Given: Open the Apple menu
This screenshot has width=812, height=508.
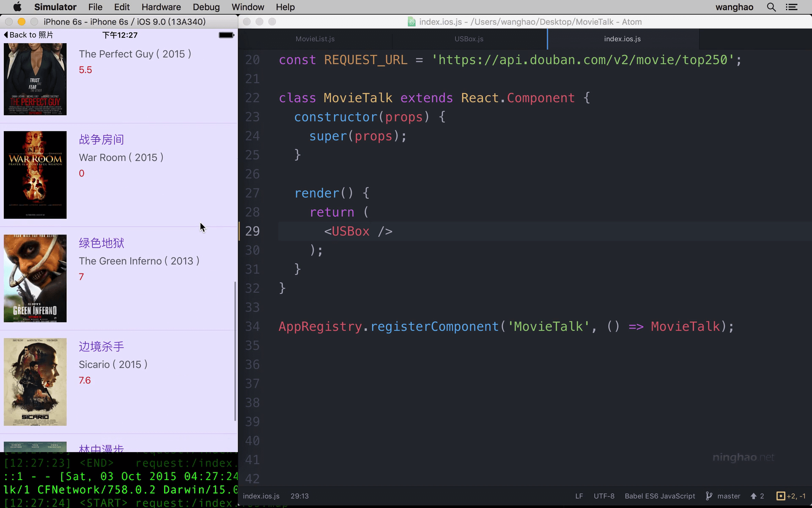Looking at the screenshot, I should pyautogui.click(x=17, y=7).
